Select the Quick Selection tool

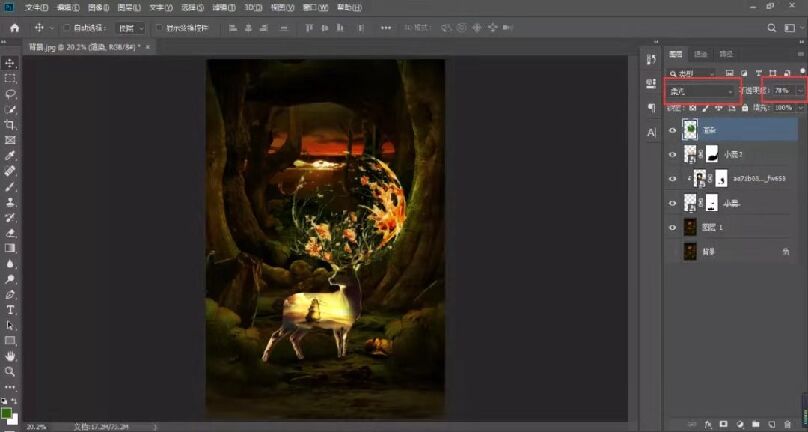point(10,109)
